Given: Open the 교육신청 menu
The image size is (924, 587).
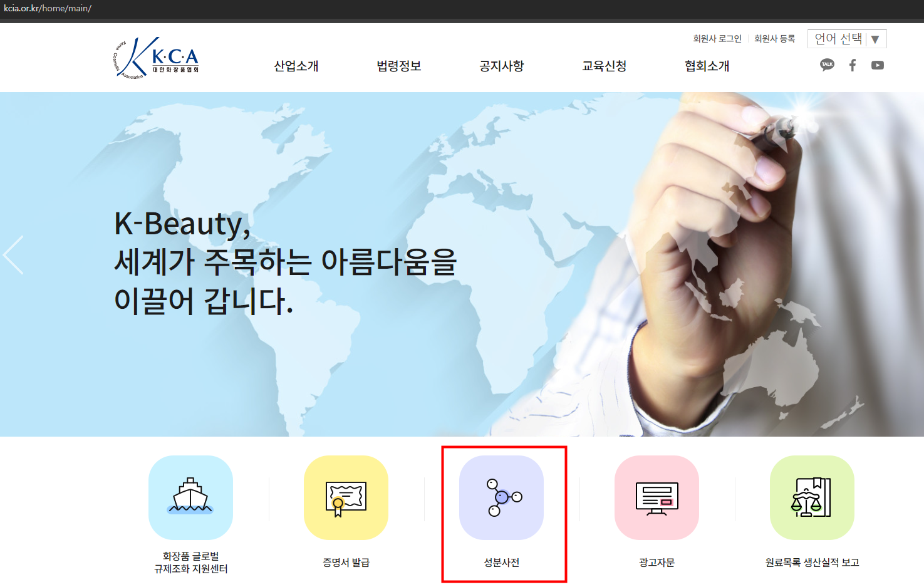Looking at the screenshot, I should (605, 66).
